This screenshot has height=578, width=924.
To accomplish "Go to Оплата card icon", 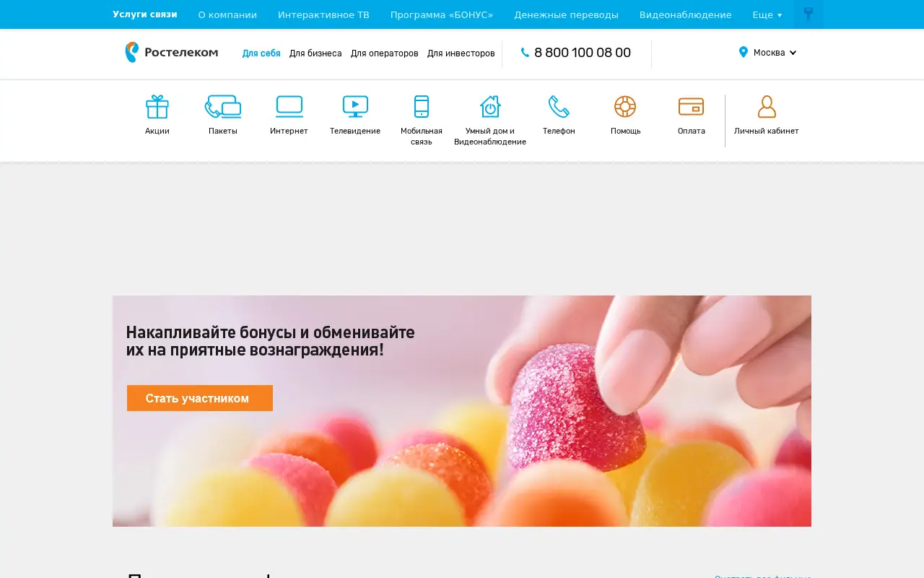I will (692, 107).
